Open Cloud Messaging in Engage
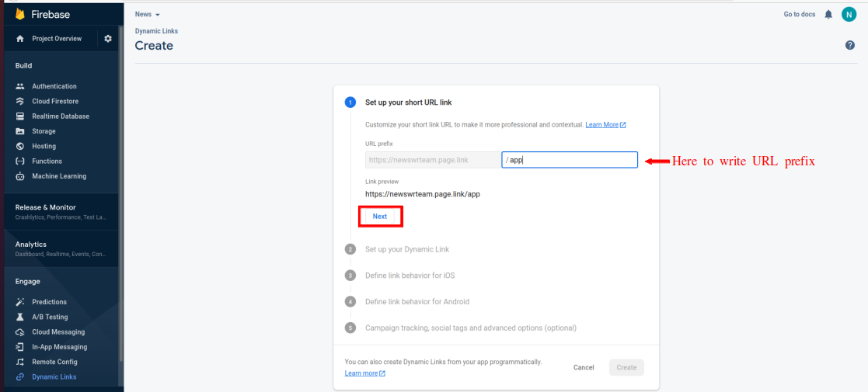The image size is (868, 392). tap(58, 332)
